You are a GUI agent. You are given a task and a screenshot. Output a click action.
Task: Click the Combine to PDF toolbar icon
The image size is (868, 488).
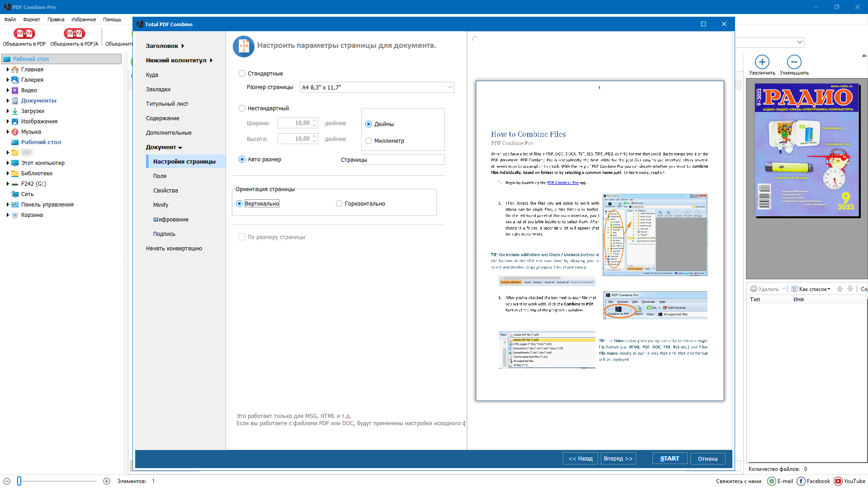24,34
